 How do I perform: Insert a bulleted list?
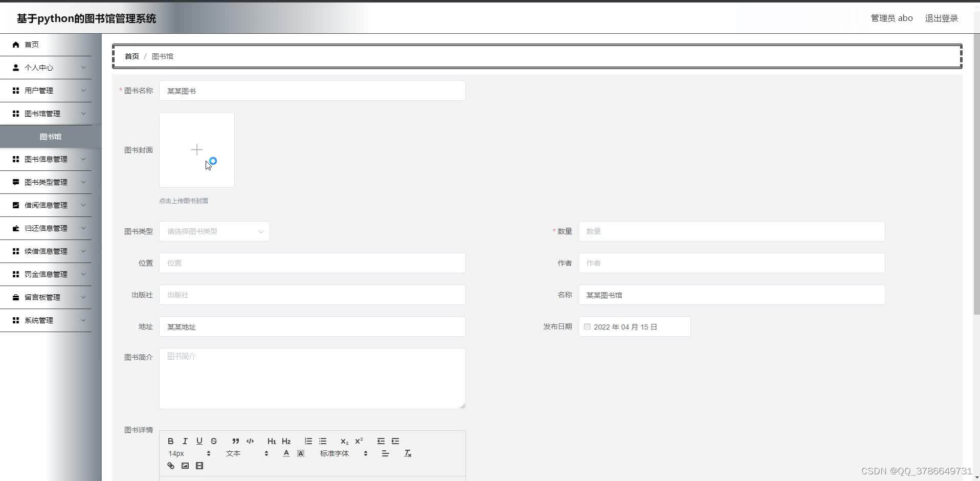coord(323,441)
